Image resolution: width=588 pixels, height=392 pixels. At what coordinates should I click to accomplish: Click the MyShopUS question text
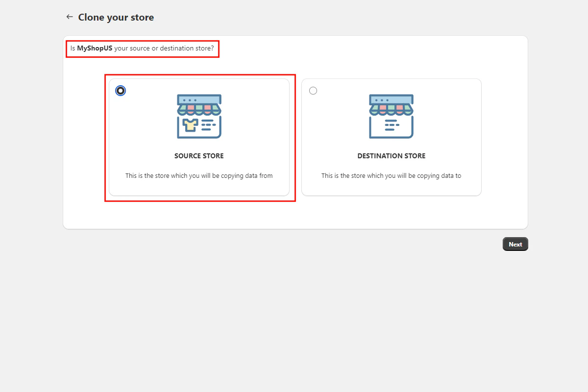pos(142,49)
